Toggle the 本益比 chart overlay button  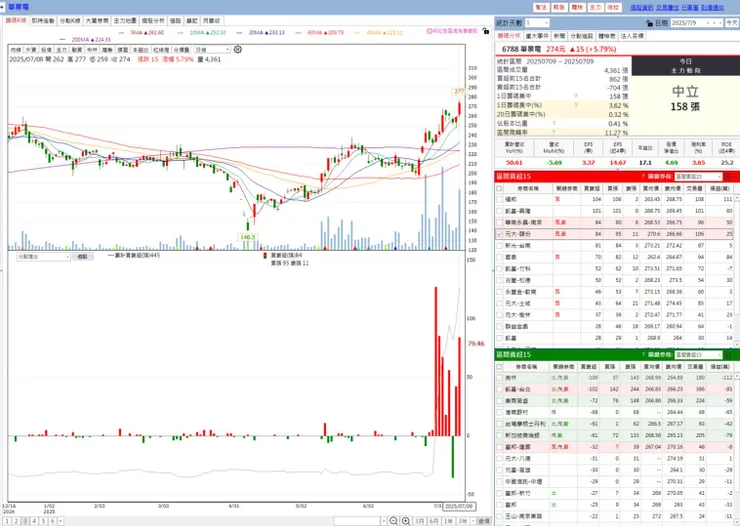[141, 50]
